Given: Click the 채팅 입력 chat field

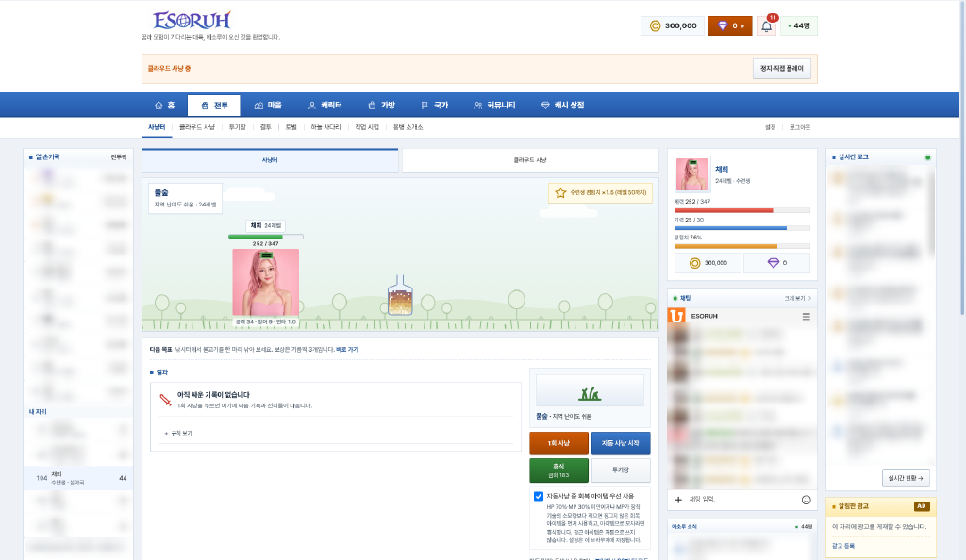Looking at the screenshot, I should pos(741,500).
